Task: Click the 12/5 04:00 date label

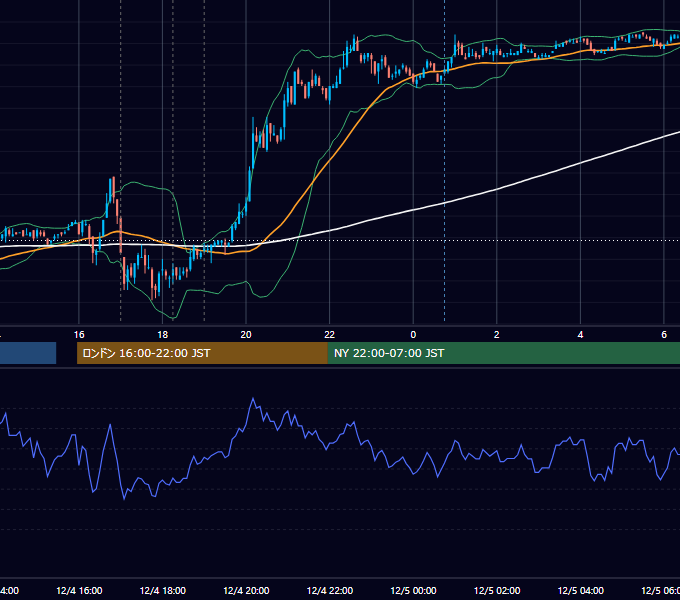Action: [x=581, y=590]
